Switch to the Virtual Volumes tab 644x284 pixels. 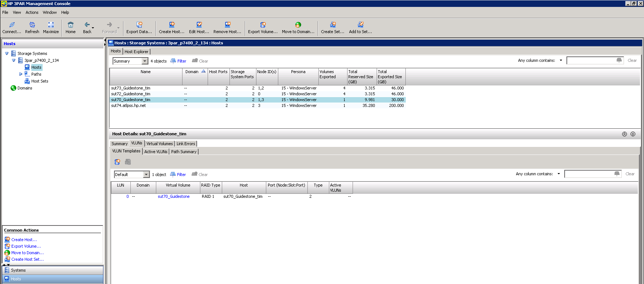160,144
